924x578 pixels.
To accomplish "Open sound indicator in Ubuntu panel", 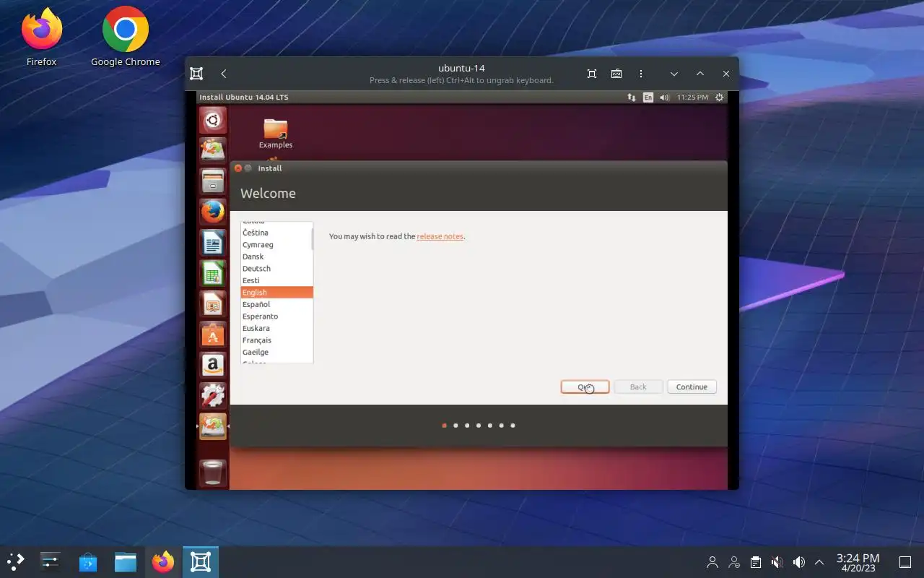I will [x=664, y=97].
